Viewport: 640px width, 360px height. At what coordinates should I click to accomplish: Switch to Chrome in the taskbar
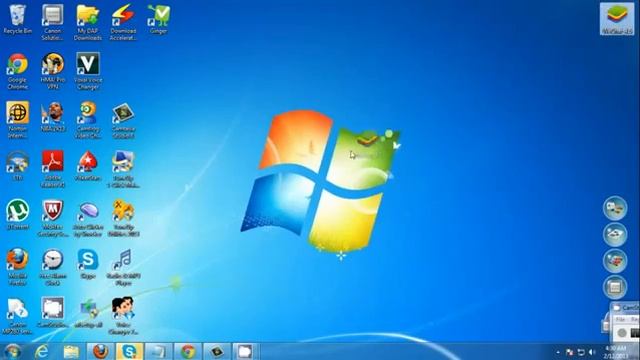(x=188, y=351)
